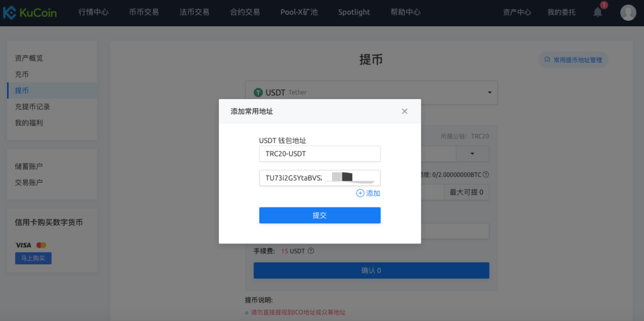Image resolution: width=644 pixels, height=321 pixels.
Task: Click the 确认 0 button
Action: 371,270
